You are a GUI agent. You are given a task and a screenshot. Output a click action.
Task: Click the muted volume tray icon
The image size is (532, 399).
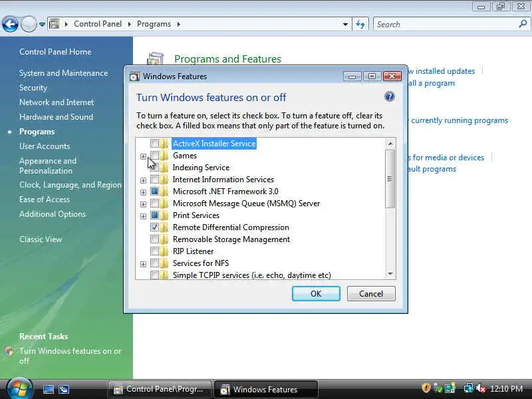481,388
